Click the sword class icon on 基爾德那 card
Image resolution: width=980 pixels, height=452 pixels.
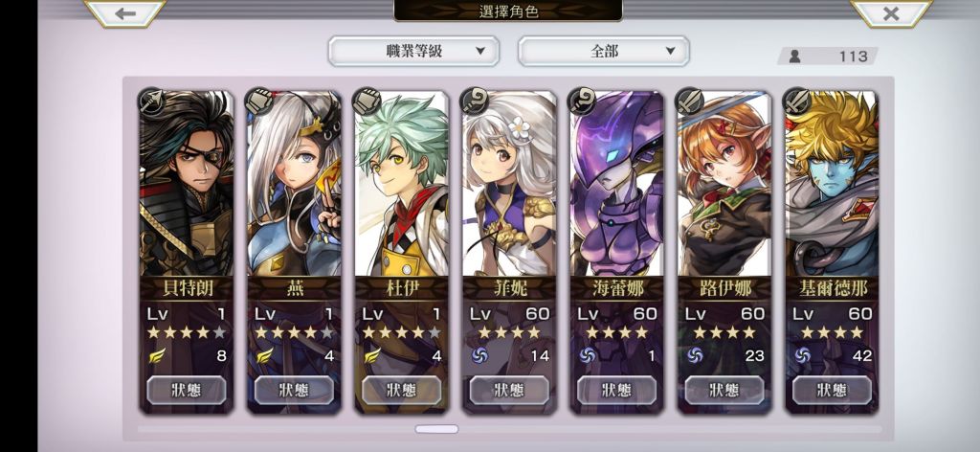click(797, 102)
